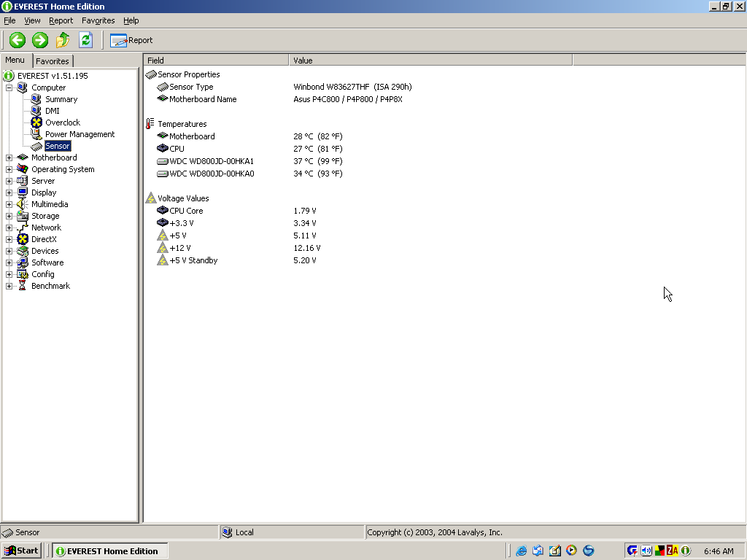Click the Config icon in the tree

[23, 274]
